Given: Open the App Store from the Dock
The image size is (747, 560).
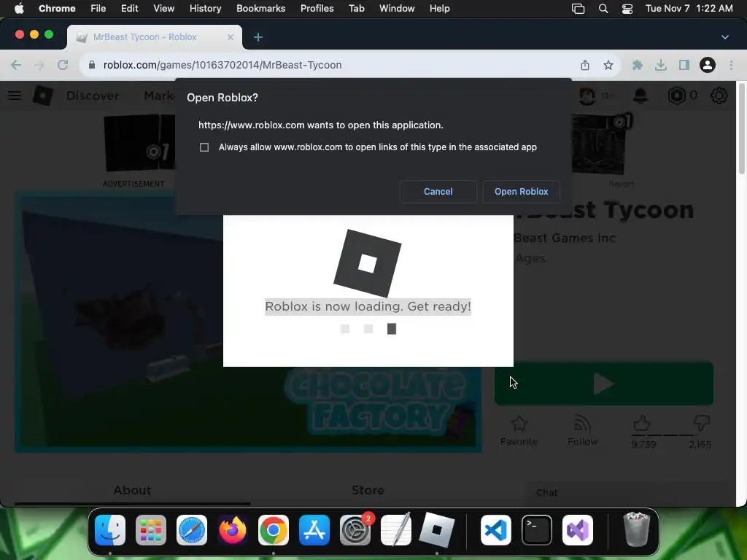Looking at the screenshot, I should tap(314, 530).
